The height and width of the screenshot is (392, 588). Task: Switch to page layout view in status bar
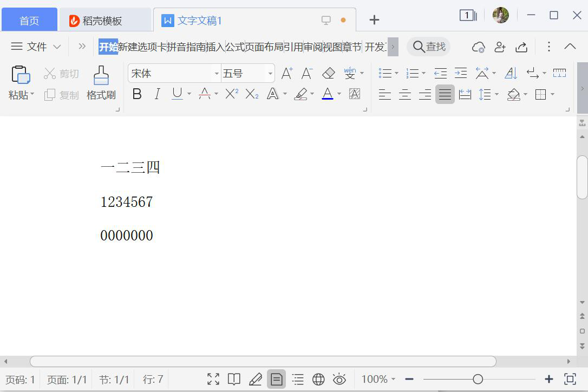(x=276, y=379)
